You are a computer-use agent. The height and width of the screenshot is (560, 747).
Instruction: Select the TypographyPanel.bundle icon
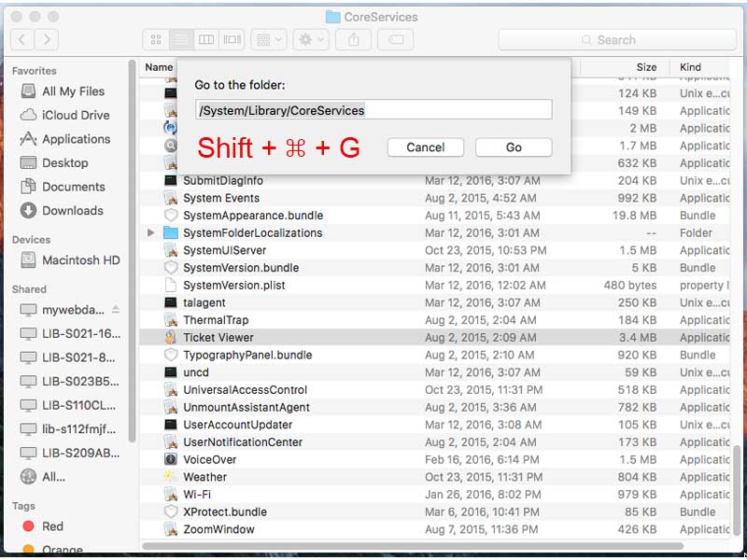tap(171, 355)
